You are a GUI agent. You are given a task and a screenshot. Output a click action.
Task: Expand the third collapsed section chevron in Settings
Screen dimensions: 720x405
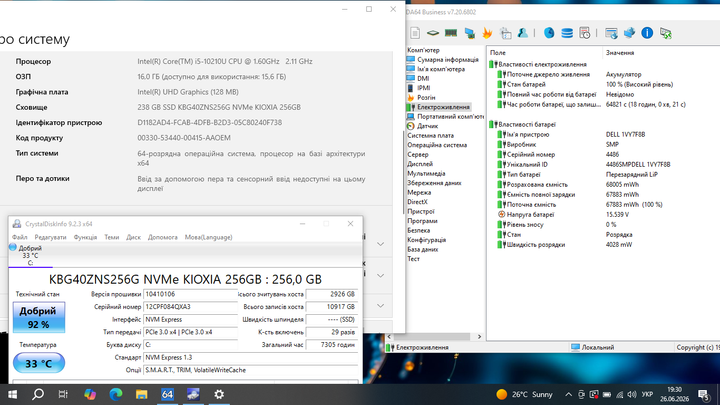(381, 306)
